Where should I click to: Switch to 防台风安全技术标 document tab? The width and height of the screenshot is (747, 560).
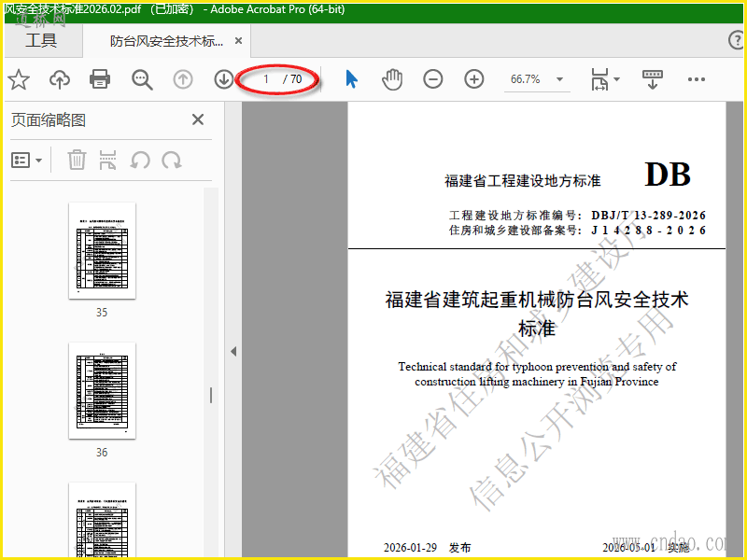coord(166,41)
